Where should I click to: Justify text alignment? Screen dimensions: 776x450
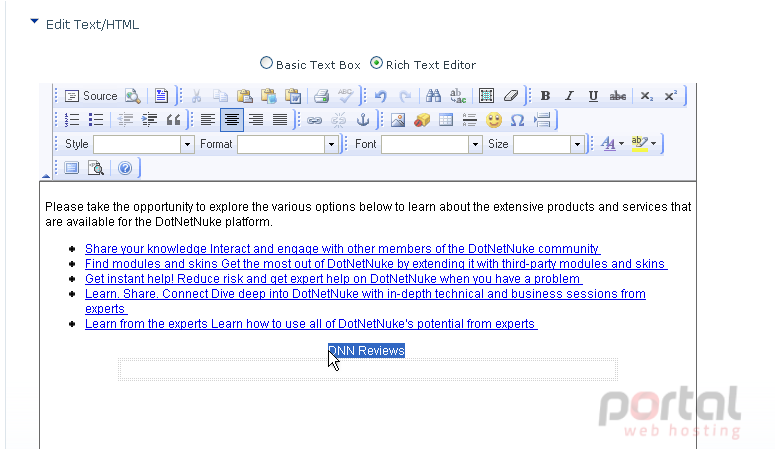point(280,120)
